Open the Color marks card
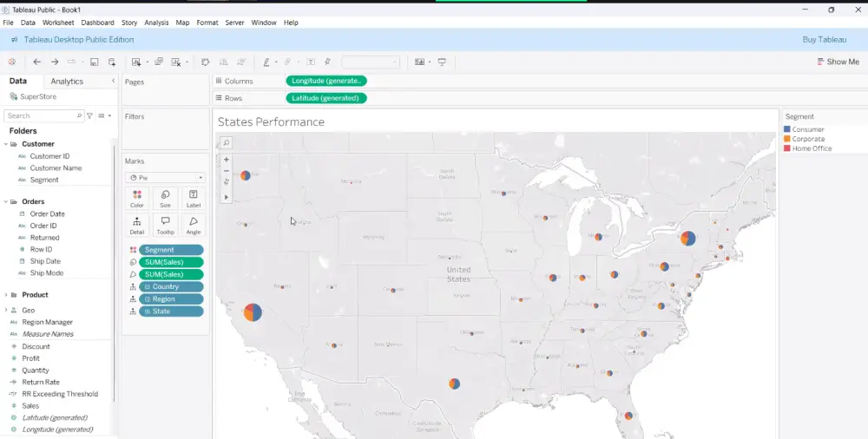868x439 pixels. tap(137, 198)
